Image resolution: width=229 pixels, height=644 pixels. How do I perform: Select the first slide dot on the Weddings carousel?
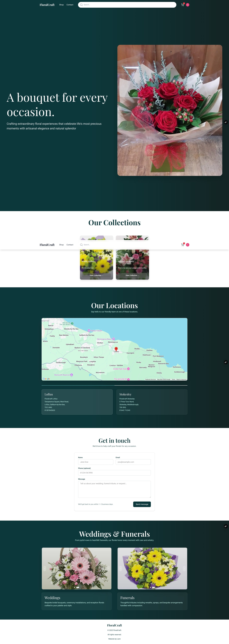coord(75,587)
